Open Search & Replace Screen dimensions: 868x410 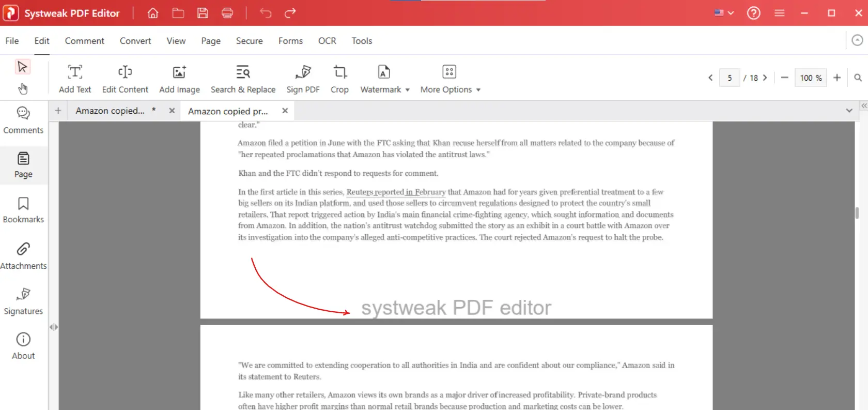(243, 79)
